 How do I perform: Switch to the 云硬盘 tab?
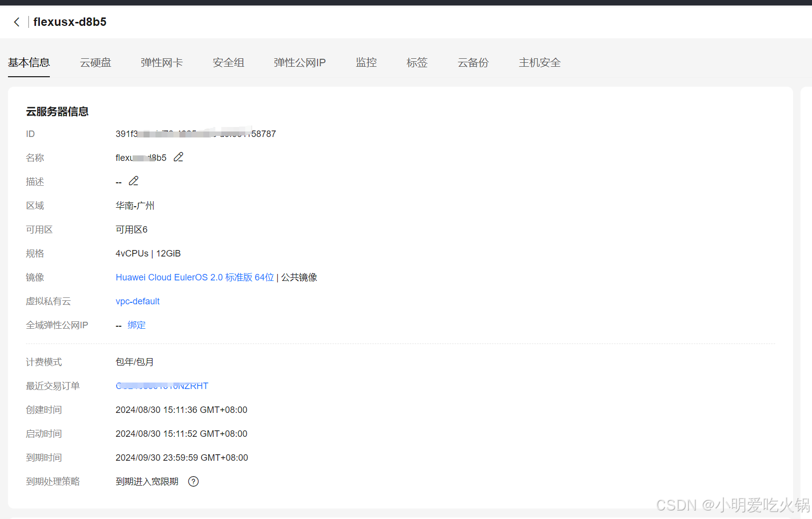tap(95, 62)
